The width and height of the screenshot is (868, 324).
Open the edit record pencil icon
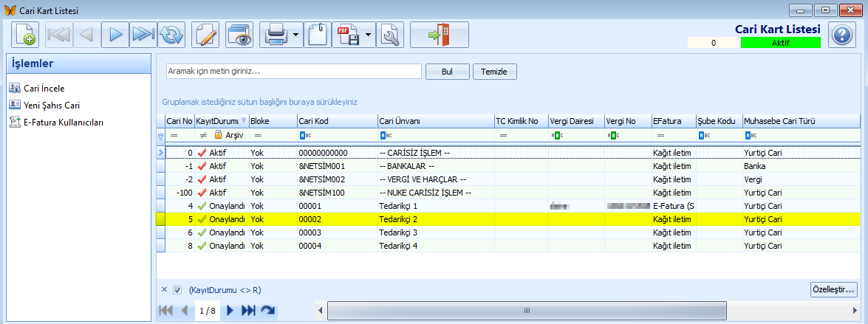(205, 35)
